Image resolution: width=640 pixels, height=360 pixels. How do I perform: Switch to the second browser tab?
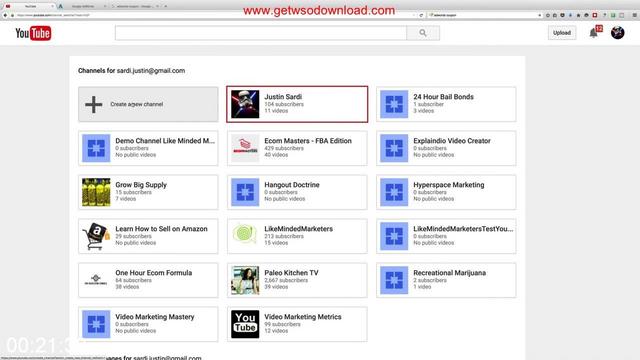83,6
